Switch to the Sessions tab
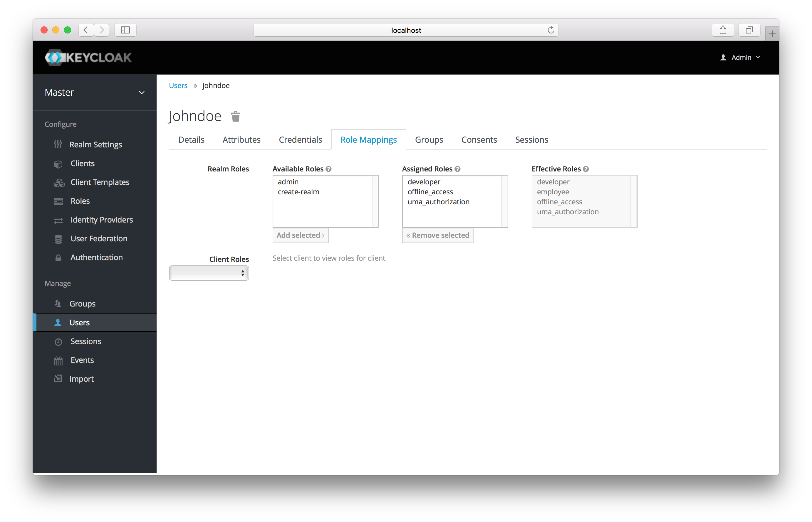 [x=531, y=139]
